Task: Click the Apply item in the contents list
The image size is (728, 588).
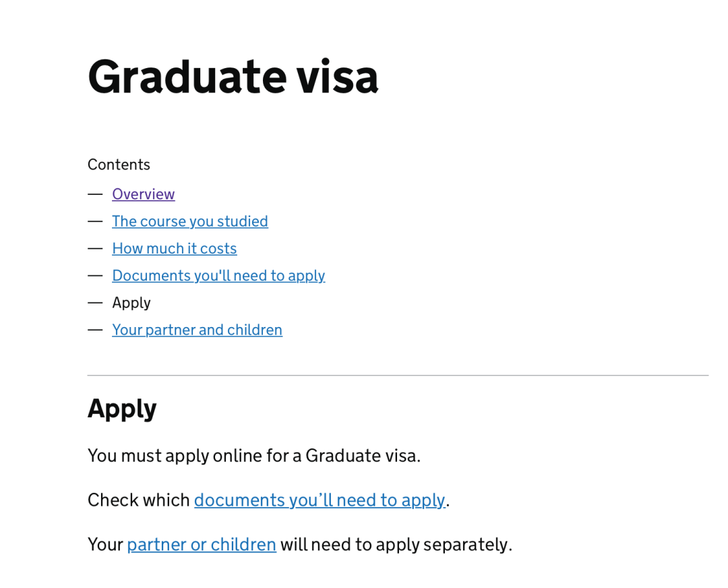Action: pos(131,303)
